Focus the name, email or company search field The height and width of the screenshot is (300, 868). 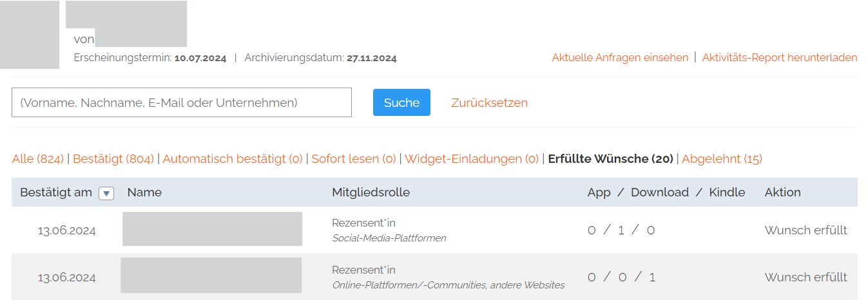182,102
